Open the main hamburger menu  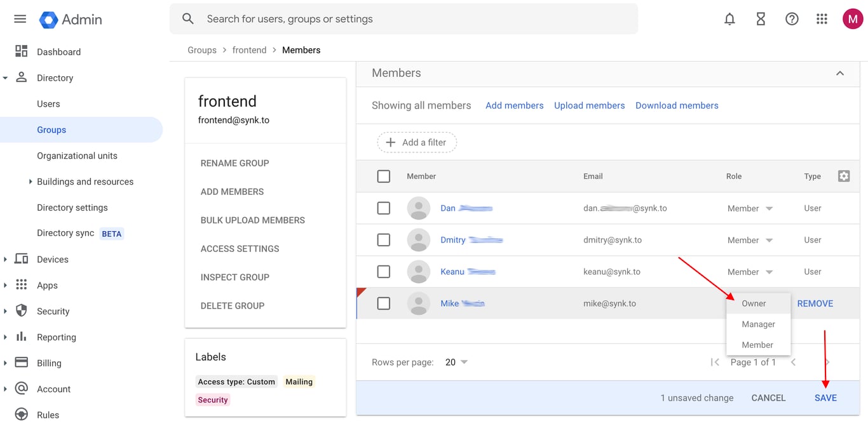20,19
